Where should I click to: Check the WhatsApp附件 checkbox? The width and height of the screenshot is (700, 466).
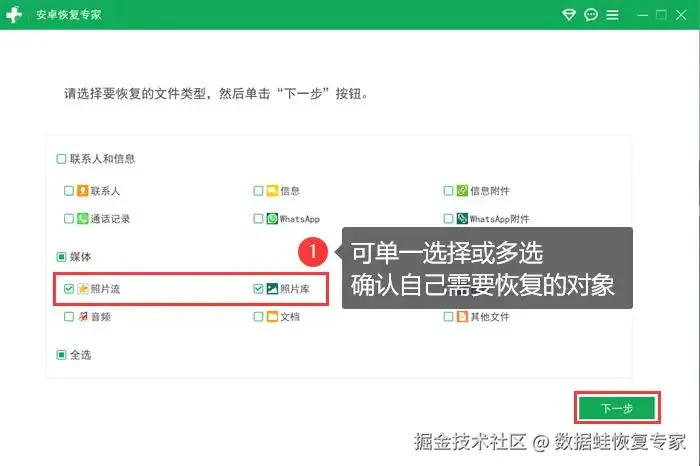pos(448,219)
